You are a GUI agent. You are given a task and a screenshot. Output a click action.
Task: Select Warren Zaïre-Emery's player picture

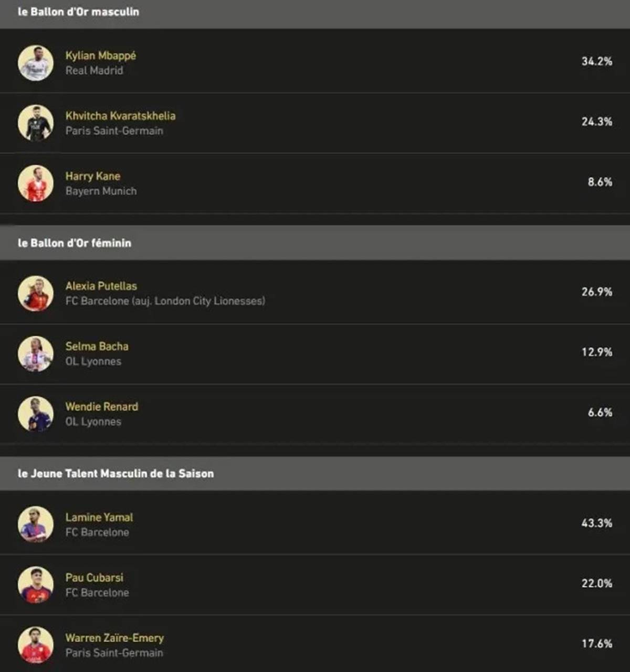[36, 645]
